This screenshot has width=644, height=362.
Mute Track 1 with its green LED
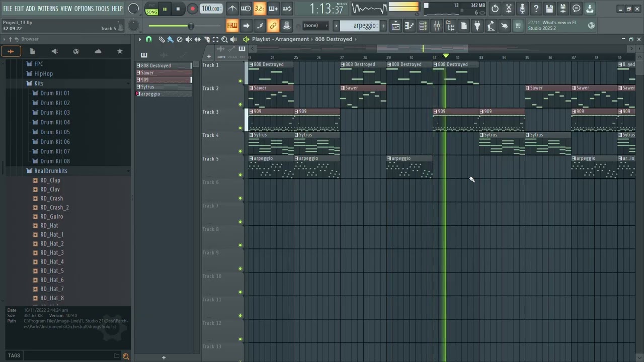click(240, 81)
